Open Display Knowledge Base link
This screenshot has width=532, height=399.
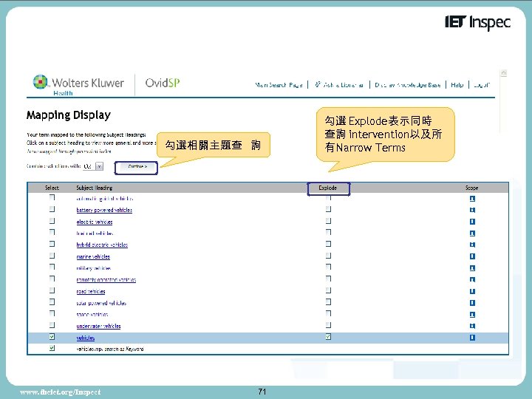(407, 85)
